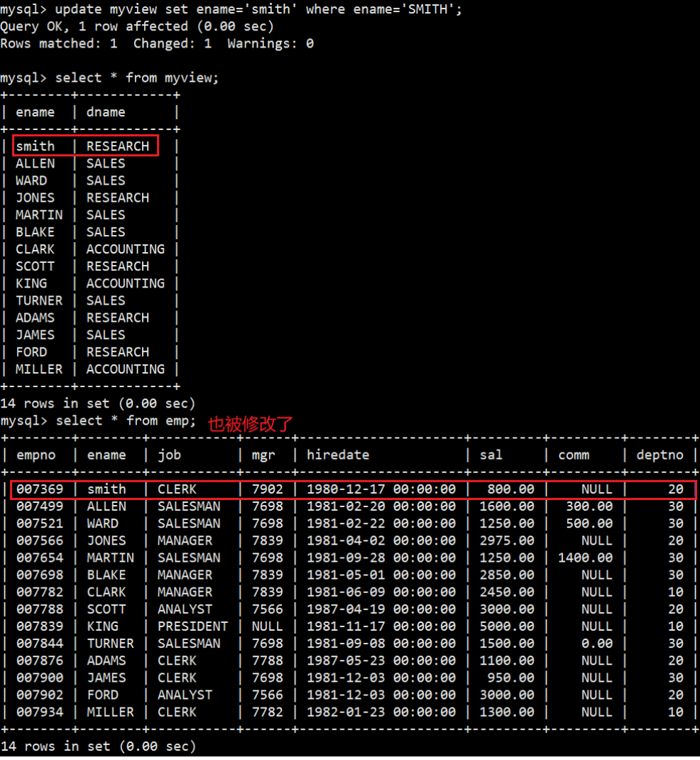Click 'MARTIN' in the myview result
This screenshot has width=700, height=760.
click(x=39, y=215)
